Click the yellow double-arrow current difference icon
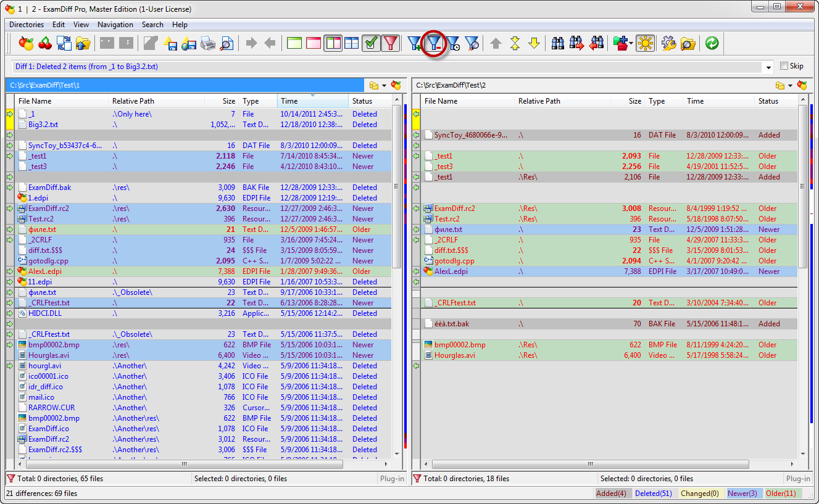 coord(515,43)
